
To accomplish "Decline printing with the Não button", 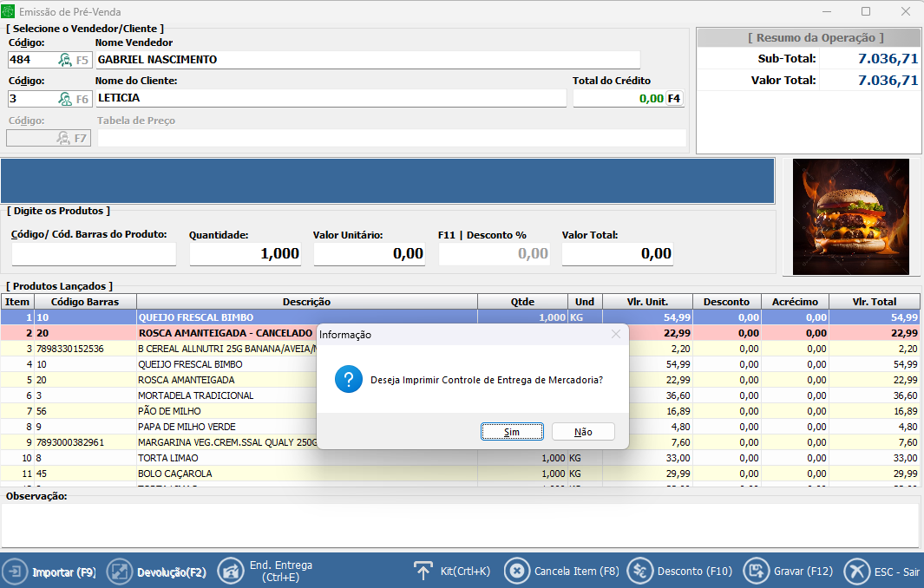I will [583, 432].
